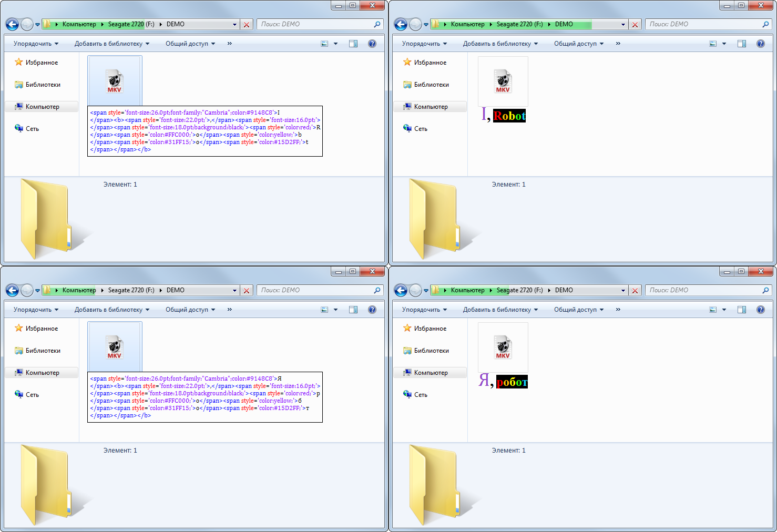The height and width of the screenshot is (532, 777).
Task: Click Back arrow in bottom-right window
Action: click(x=401, y=290)
